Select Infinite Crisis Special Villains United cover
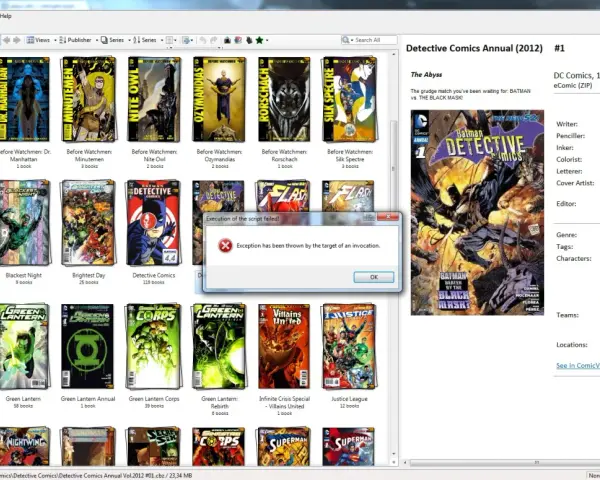The image size is (600, 480). [x=284, y=346]
